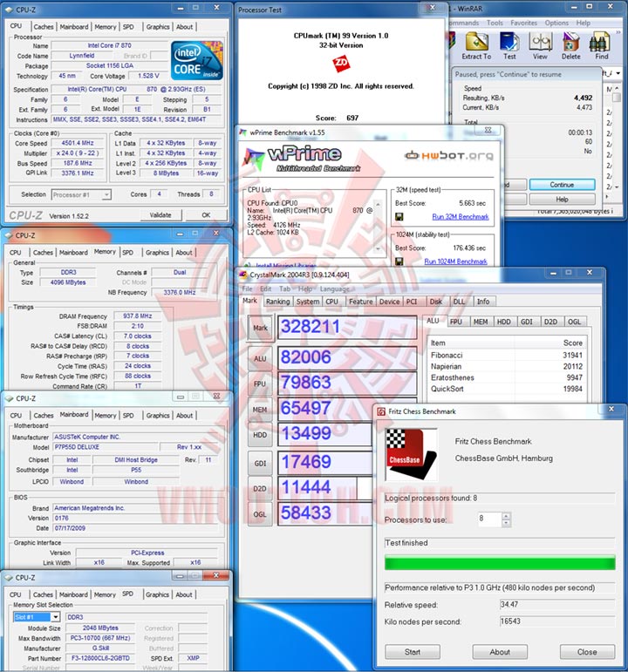Click the HWBOT.org logo in wPrime
Viewport: 628px width, 672px height.
coord(449,155)
